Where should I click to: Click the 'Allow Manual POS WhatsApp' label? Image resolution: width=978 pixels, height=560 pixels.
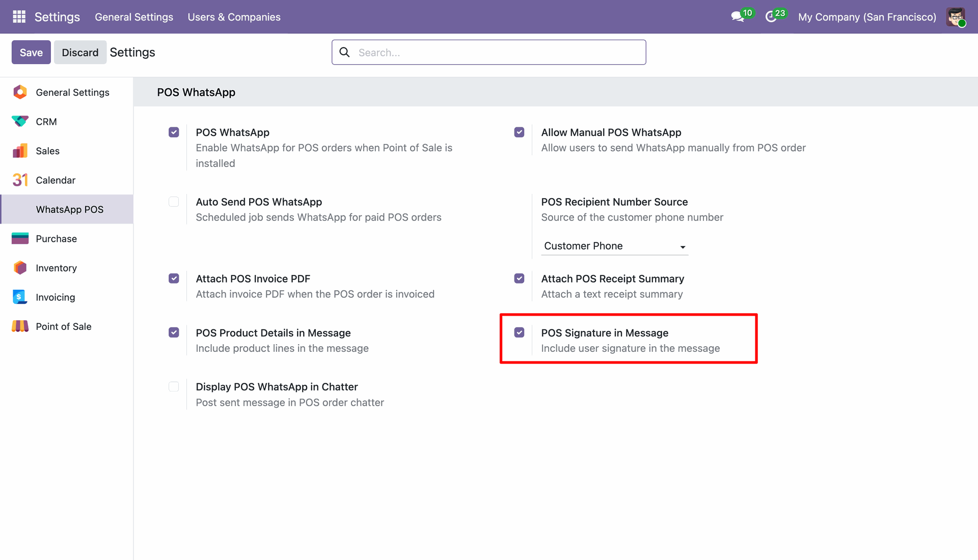click(611, 132)
